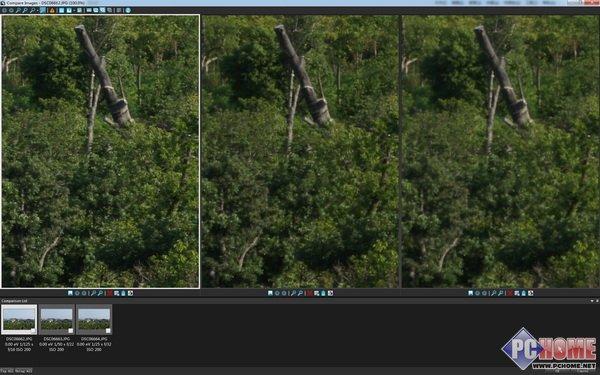Tick the checkbox on the DSC06664.JPG thumbnail
Screen dimensions: 600x375
(108, 331)
